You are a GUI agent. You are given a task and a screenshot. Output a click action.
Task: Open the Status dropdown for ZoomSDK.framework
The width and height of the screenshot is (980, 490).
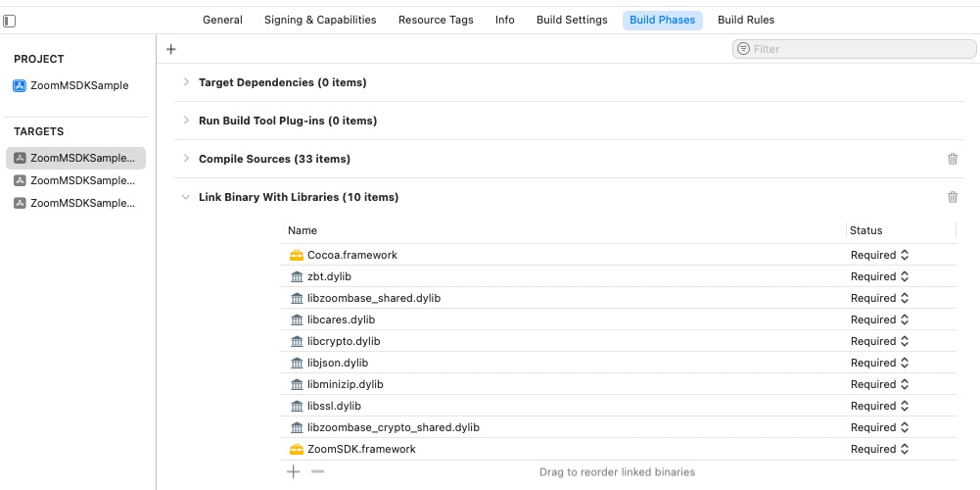point(879,449)
